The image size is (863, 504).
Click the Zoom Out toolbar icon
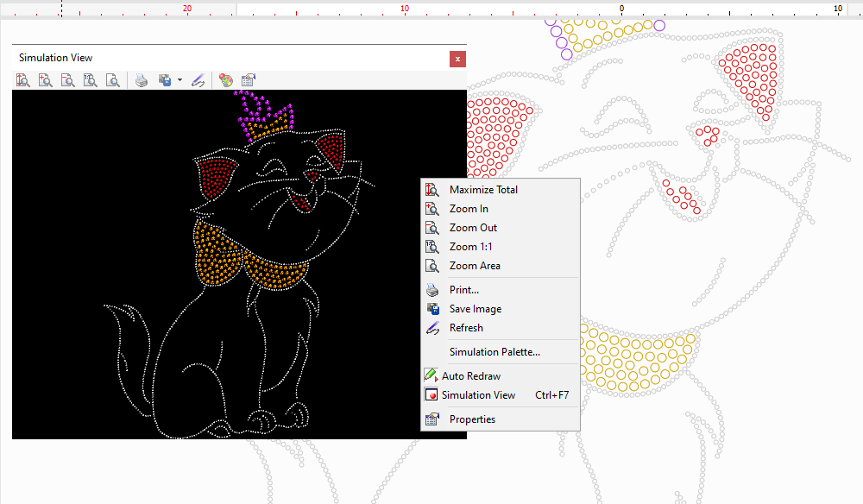pyautogui.click(x=67, y=80)
